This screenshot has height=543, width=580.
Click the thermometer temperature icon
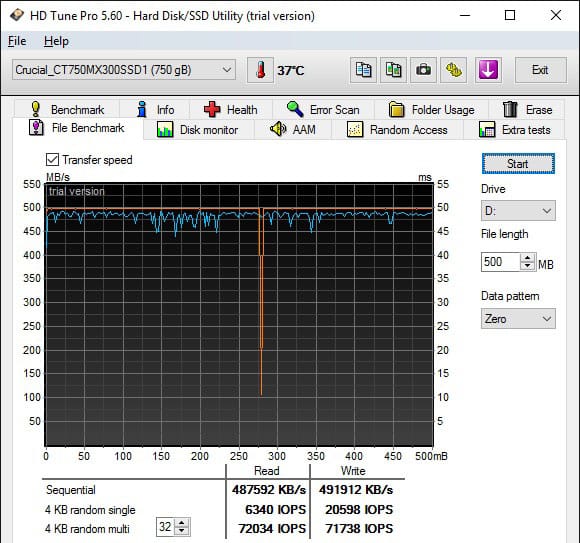[260, 70]
